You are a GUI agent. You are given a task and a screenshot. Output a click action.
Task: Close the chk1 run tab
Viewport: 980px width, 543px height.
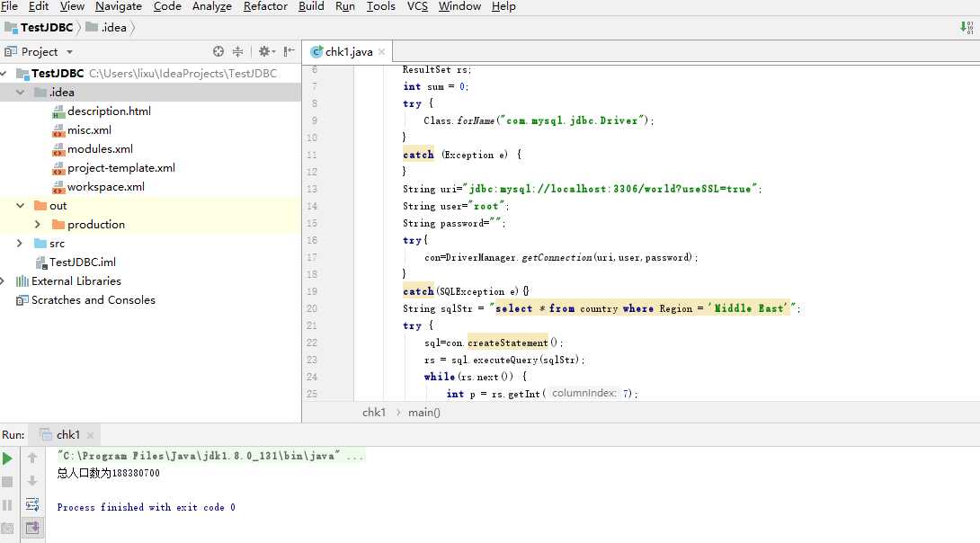[x=90, y=435]
